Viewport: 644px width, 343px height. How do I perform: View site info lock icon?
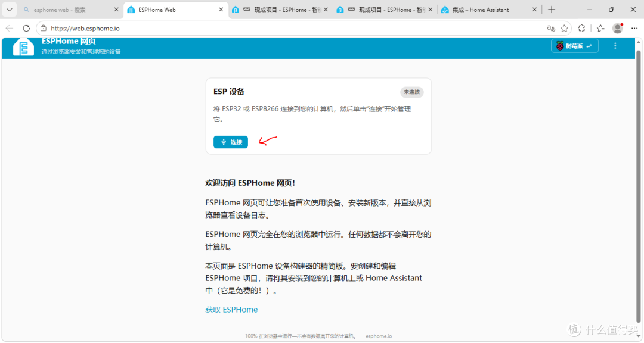point(44,29)
